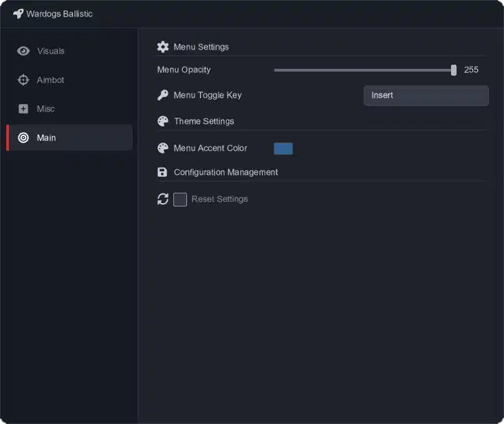Click the Menu Toggle Key label
Screen dimensions: 504x424
pyautogui.click(x=208, y=95)
